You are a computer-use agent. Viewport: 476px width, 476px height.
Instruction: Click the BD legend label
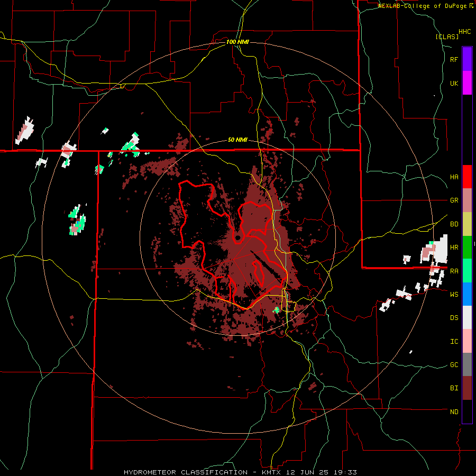pyautogui.click(x=454, y=224)
